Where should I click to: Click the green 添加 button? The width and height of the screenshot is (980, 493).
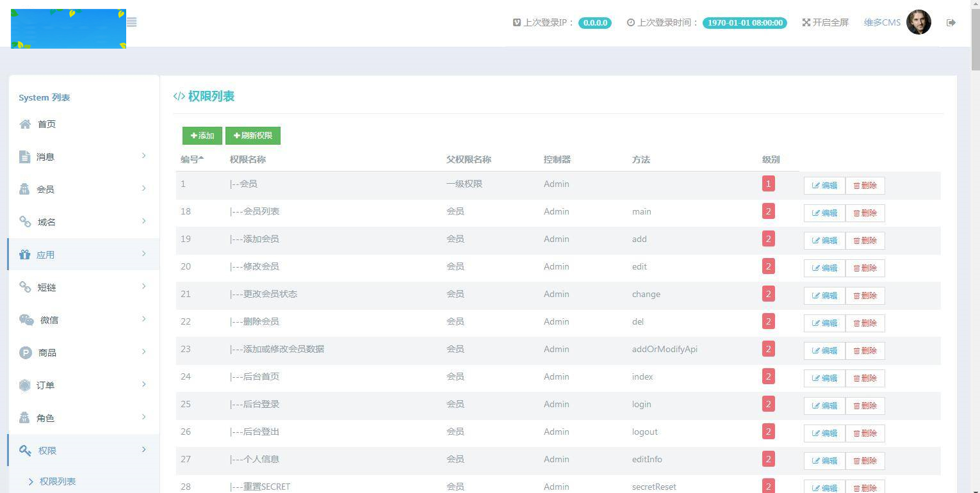202,135
